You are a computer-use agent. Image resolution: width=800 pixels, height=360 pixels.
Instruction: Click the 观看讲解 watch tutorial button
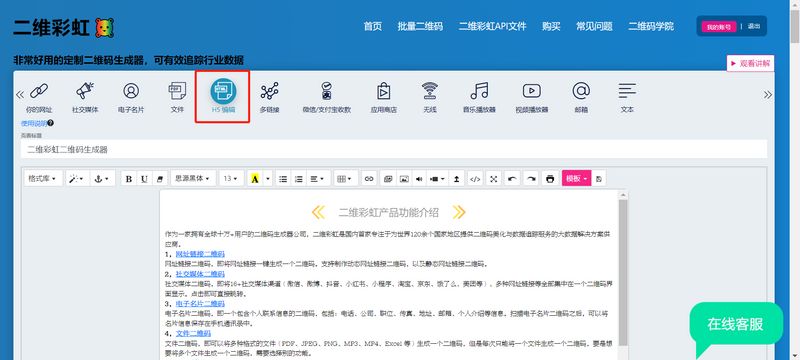tap(750, 64)
